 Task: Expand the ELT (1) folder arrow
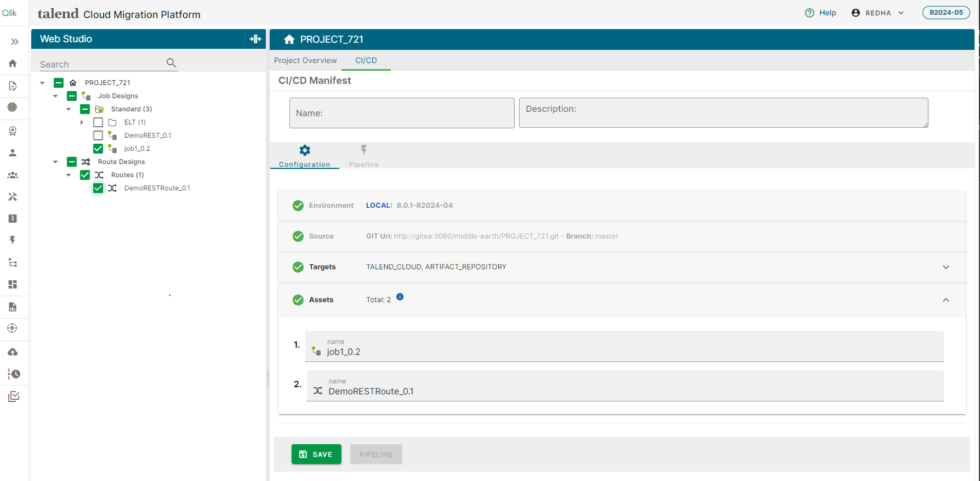point(82,122)
